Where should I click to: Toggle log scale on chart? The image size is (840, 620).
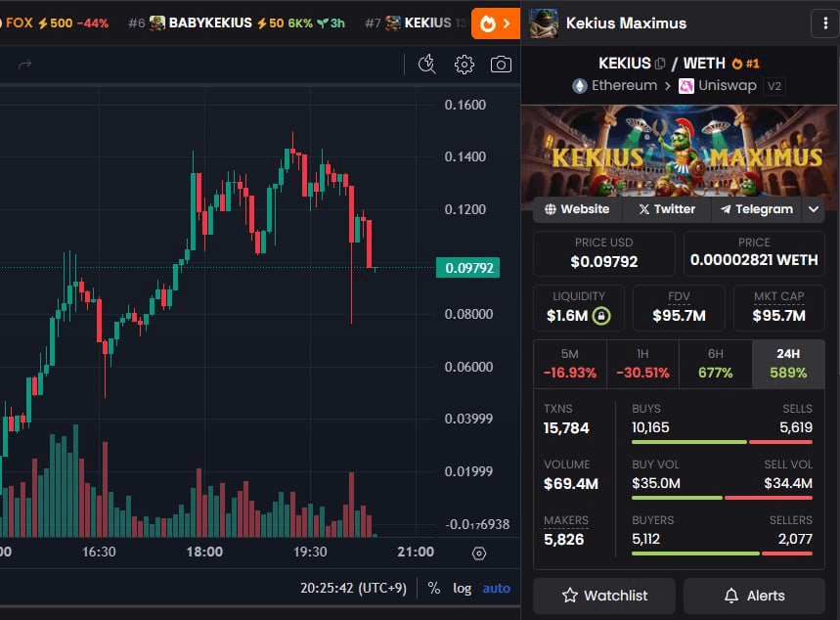pos(462,588)
